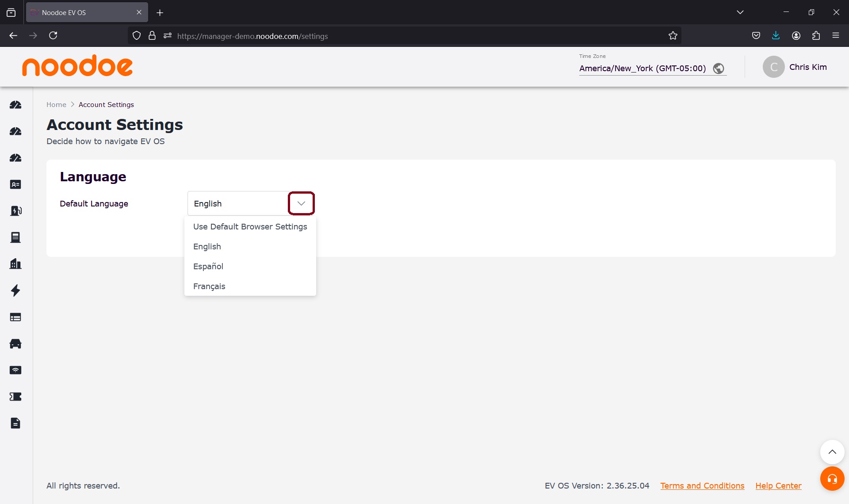Open the charging station sidebar icon
Image resolution: width=849 pixels, height=504 pixels.
click(15, 211)
